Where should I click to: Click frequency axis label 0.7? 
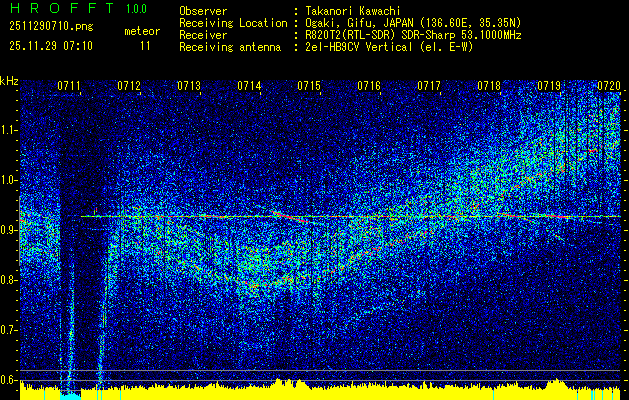point(8,330)
